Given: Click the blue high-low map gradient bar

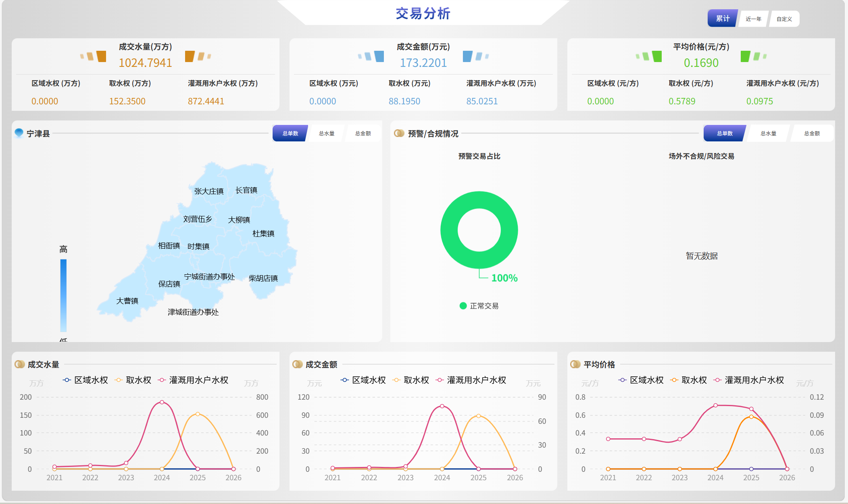Looking at the screenshot, I should 63,295.
